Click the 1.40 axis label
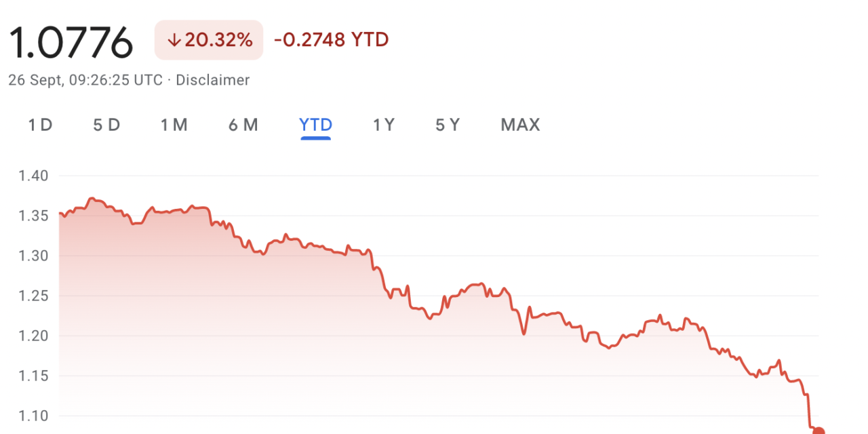Screen dimensions: 868x434 click(x=32, y=176)
